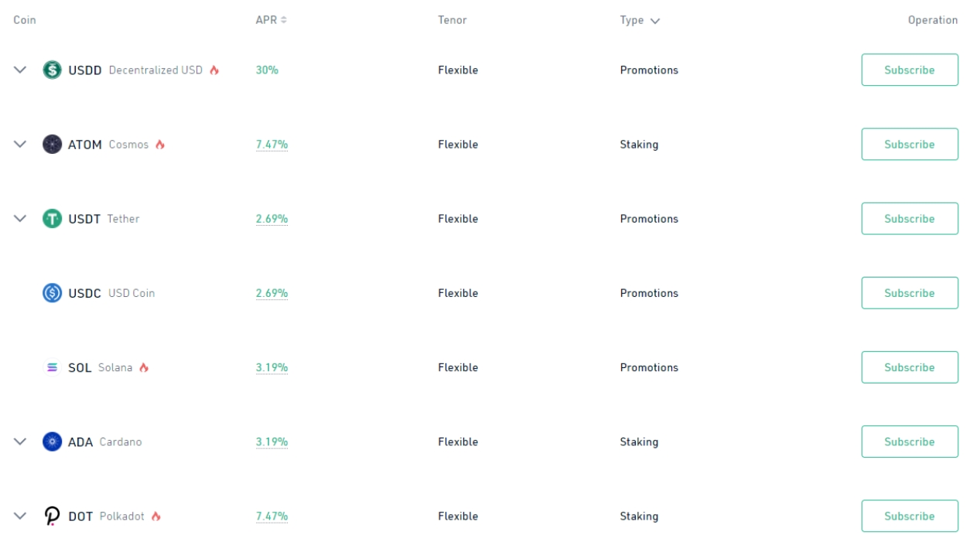Expand the DOT Polkadot row
The width and height of the screenshot is (980, 545).
coord(19,516)
